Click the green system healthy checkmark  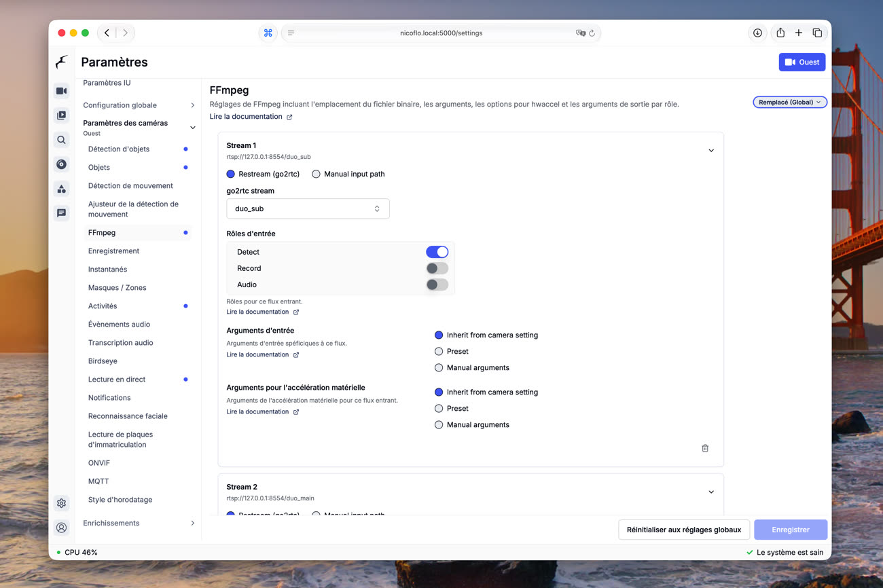749,553
